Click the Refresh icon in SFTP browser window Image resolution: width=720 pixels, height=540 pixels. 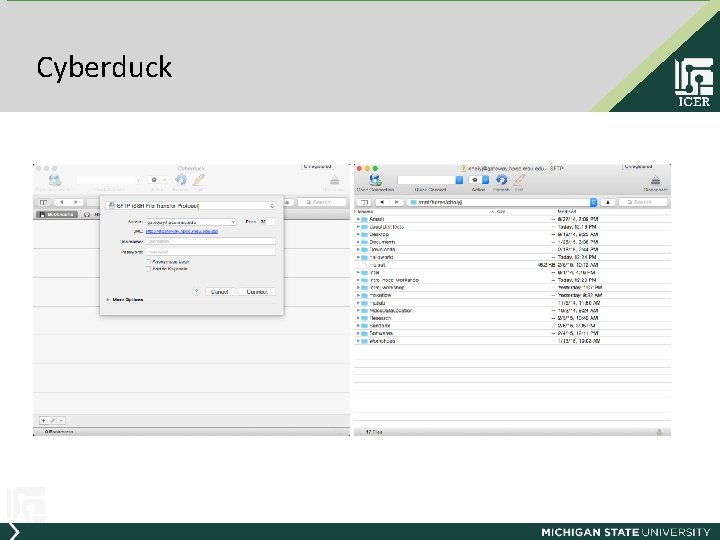pyautogui.click(x=501, y=180)
